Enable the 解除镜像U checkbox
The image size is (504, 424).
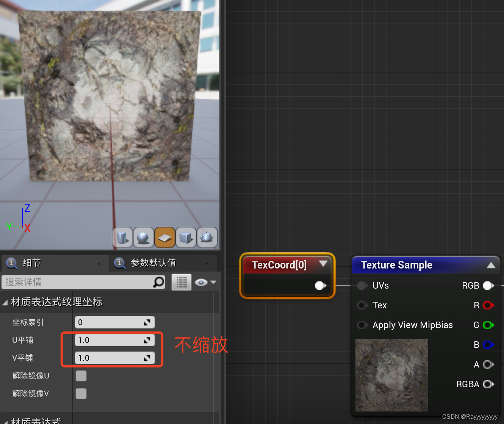click(x=81, y=376)
